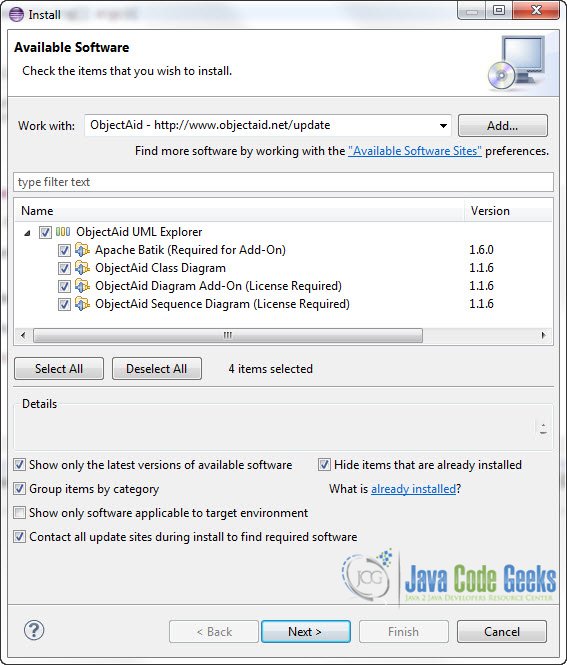Click the Details area stepper arrows

click(543, 429)
